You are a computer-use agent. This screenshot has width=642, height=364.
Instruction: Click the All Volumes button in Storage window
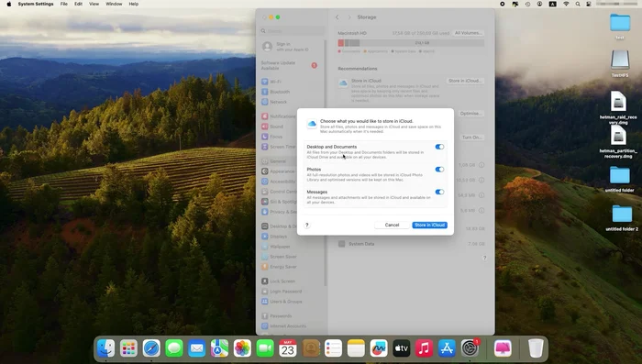(x=469, y=33)
